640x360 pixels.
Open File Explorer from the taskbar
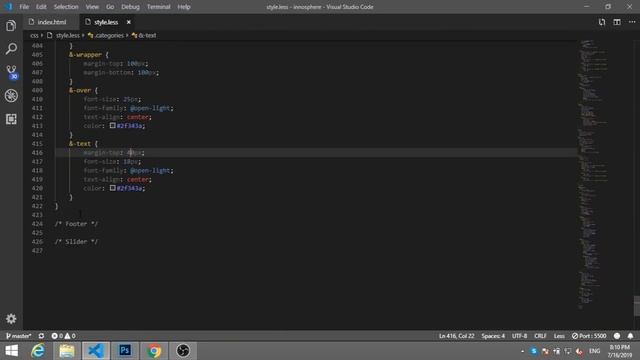coord(67,351)
